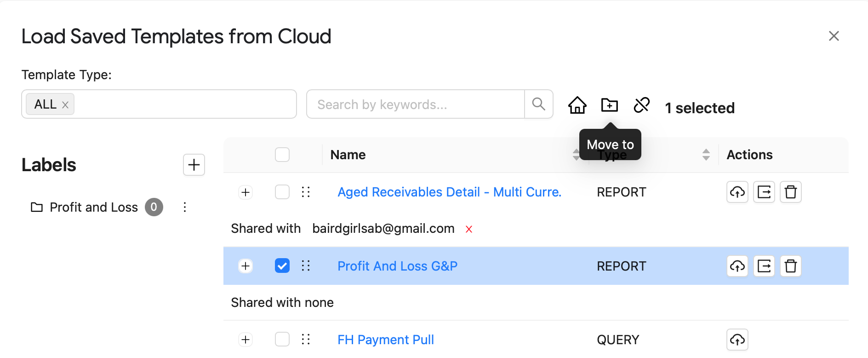
Task: Load the FH Payment Pull query template
Action: click(x=737, y=340)
